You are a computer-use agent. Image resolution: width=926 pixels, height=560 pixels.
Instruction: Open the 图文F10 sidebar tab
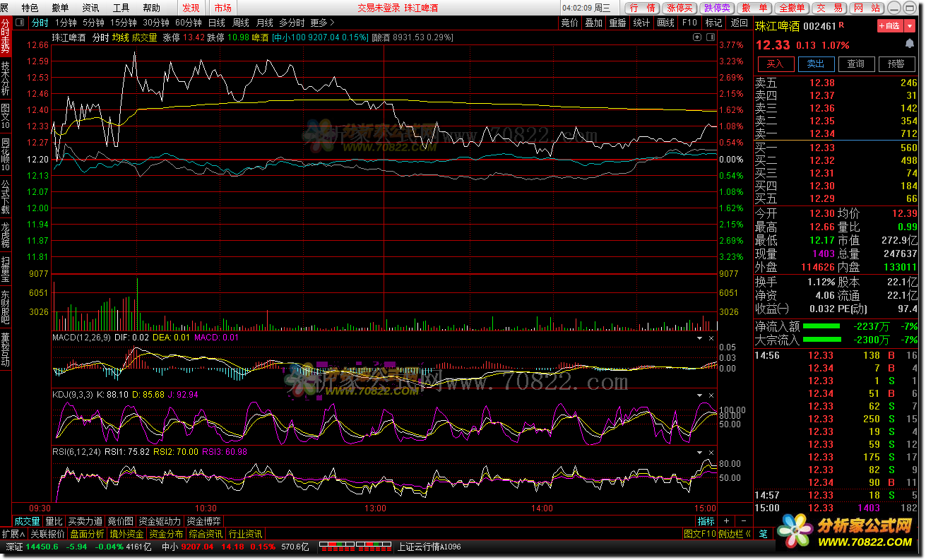coord(6,116)
